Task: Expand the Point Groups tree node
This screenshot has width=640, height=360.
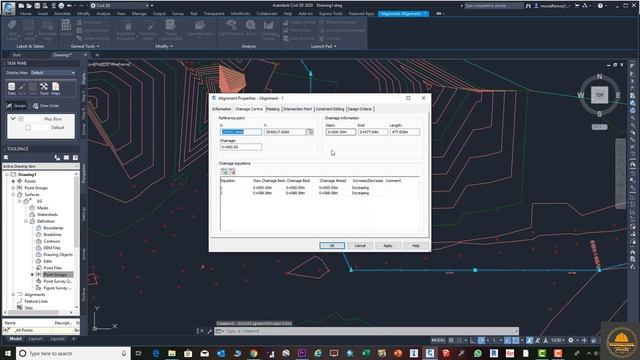Action: 13,188
